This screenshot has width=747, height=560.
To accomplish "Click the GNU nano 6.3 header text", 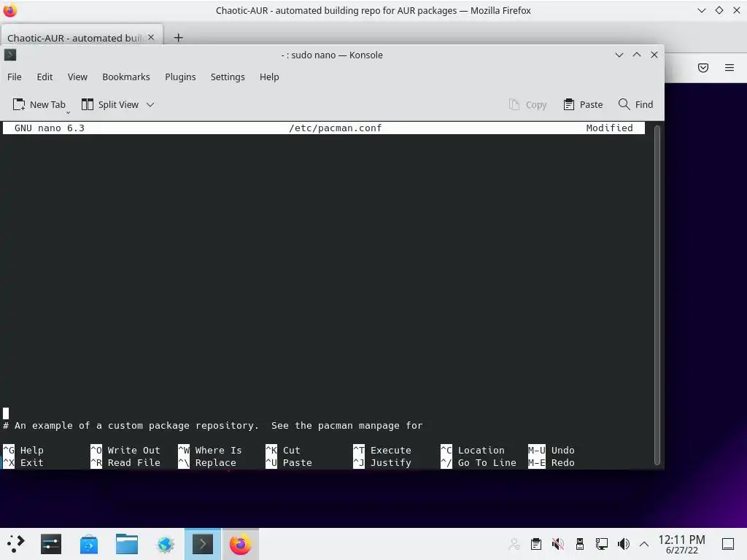I will (x=50, y=128).
